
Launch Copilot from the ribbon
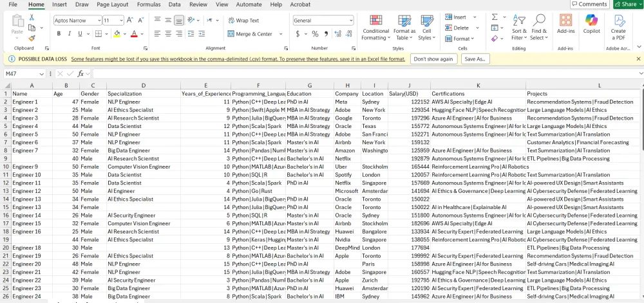(591, 24)
